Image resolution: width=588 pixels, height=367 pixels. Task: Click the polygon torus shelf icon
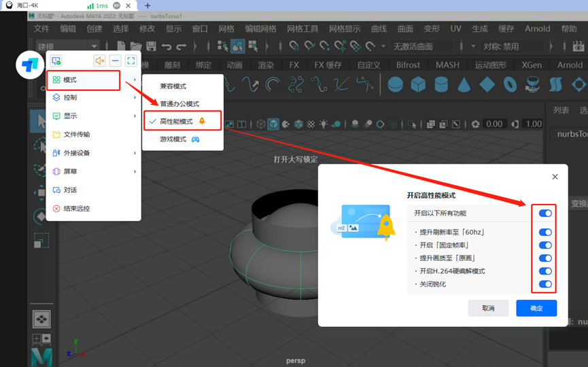(510, 85)
